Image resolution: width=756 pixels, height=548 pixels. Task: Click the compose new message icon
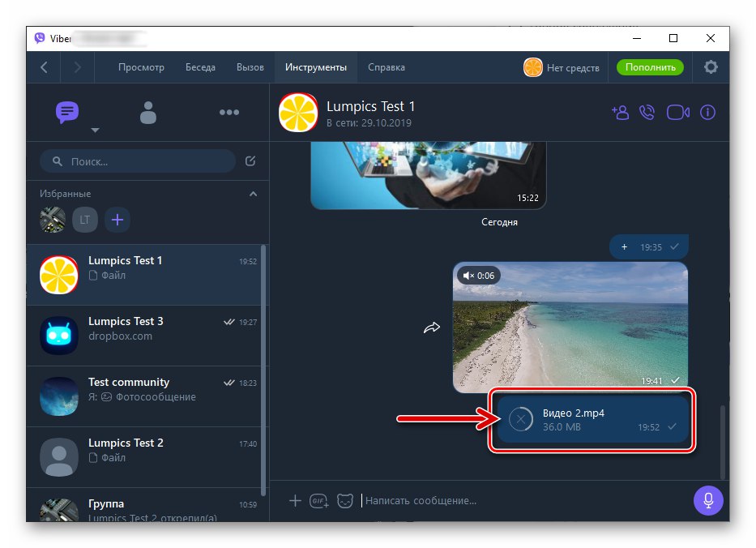pyautogui.click(x=250, y=161)
